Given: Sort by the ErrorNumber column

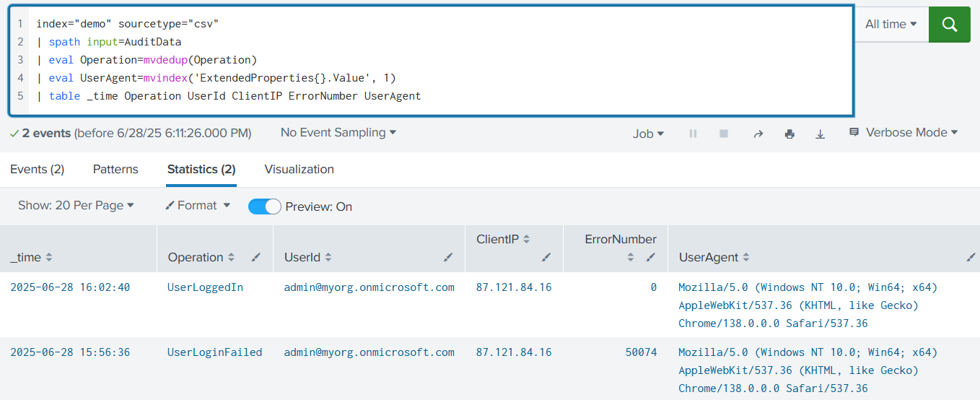Looking at the screenshot, I should coord(621,240).
